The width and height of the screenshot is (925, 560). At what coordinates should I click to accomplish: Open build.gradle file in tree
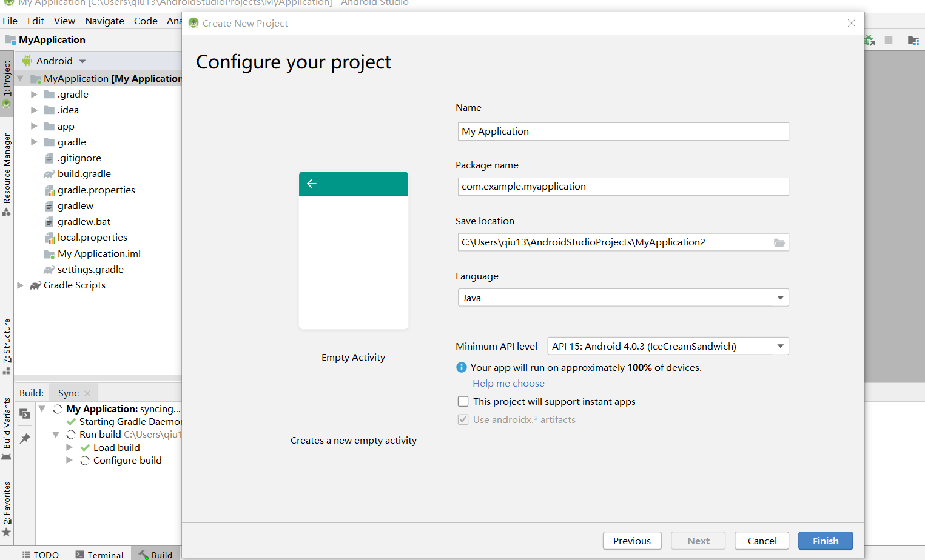pyautogui.click(x=84, y=174)
